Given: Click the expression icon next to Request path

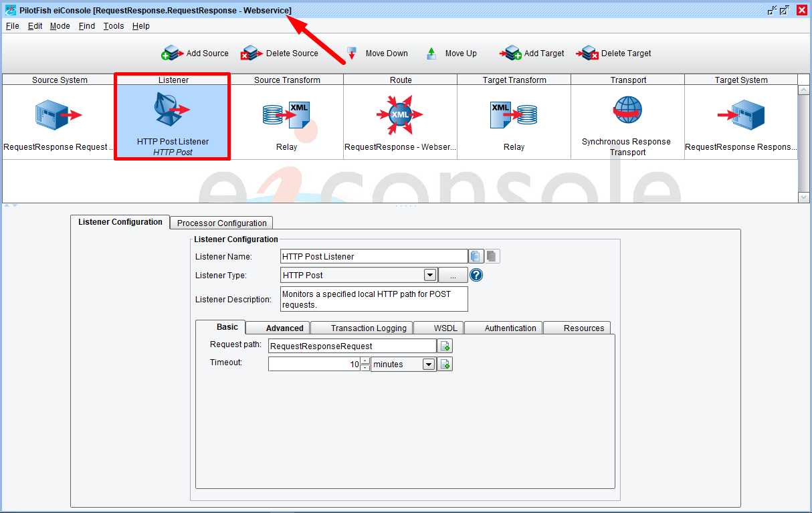Looking at the screenshot, I should coord(445,346).
